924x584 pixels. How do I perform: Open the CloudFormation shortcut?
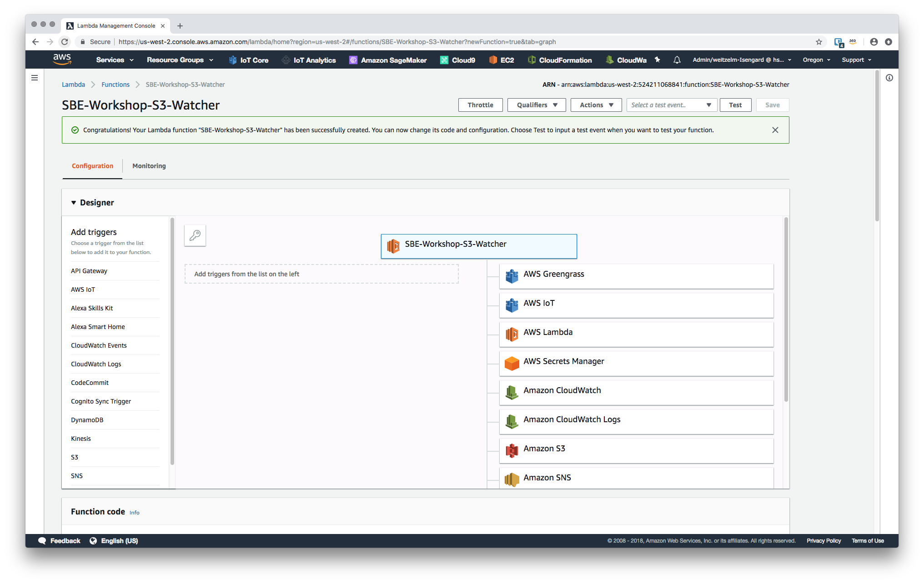tap(560, 60)
